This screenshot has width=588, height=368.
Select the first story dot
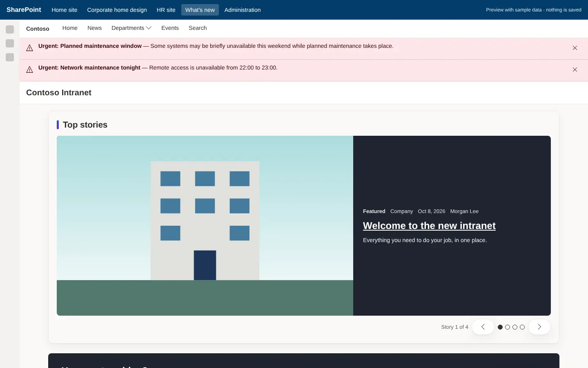[500, 327]
